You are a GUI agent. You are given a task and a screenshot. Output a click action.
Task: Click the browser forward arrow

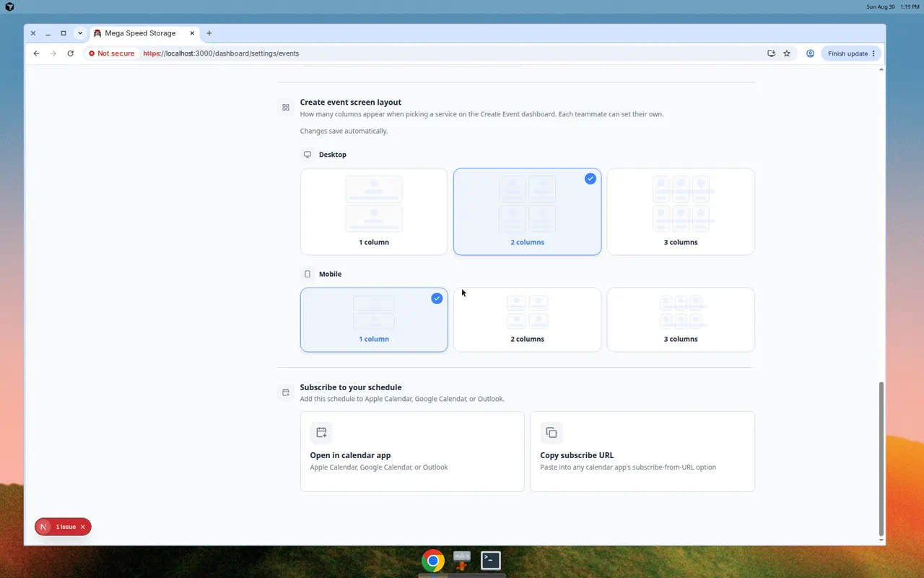click(x=53, y=53)
